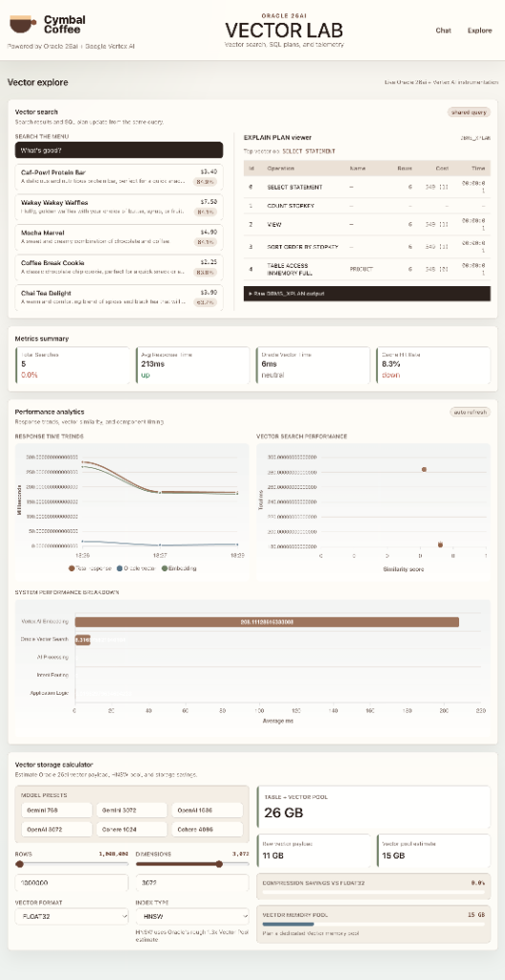The height and width of the screenshot is (980, 505).
Task: Click the Vector pool estimate 15 GB card
Action: click(x=434, y=851)
